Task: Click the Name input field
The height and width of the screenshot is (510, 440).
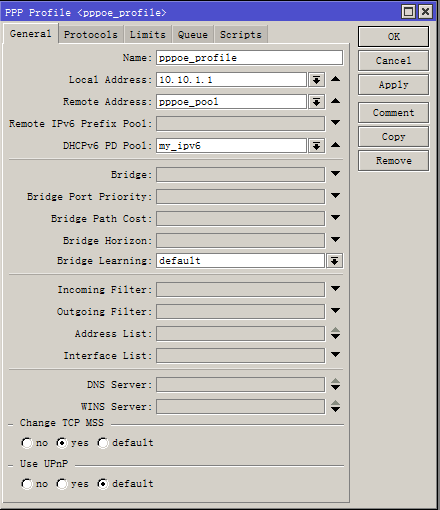Action: [249, 58]
